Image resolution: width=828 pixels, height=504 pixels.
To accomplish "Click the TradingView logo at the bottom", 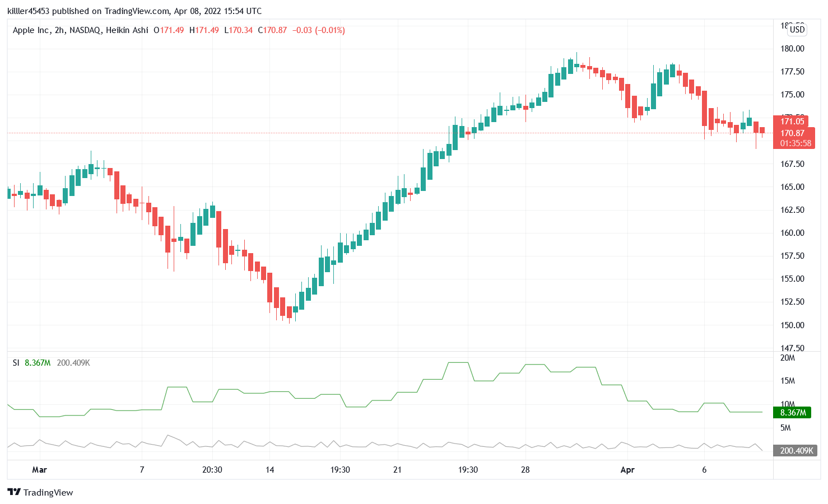I will 40,492.
